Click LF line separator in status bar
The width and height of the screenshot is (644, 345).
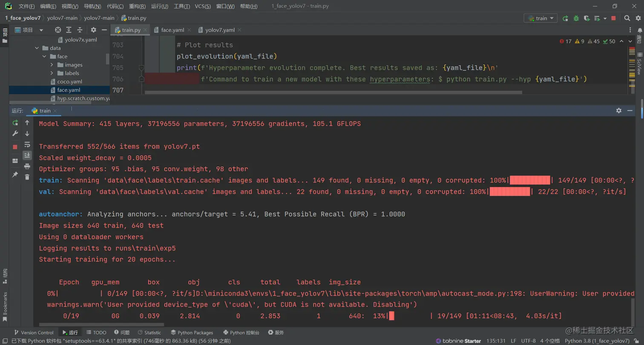coord(514,341)
